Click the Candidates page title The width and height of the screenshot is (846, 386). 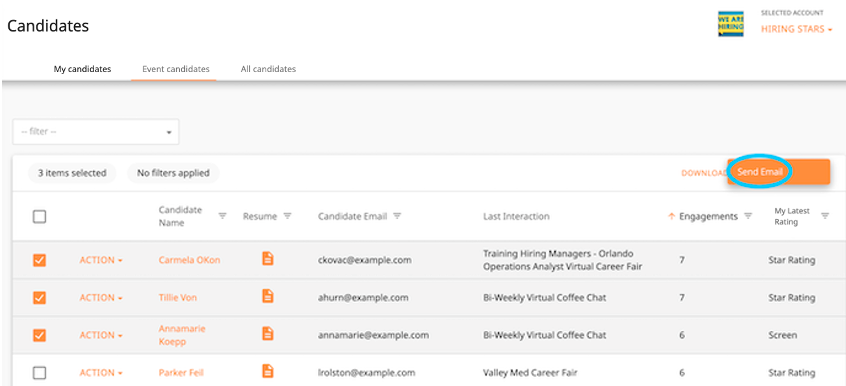(48, 25)
